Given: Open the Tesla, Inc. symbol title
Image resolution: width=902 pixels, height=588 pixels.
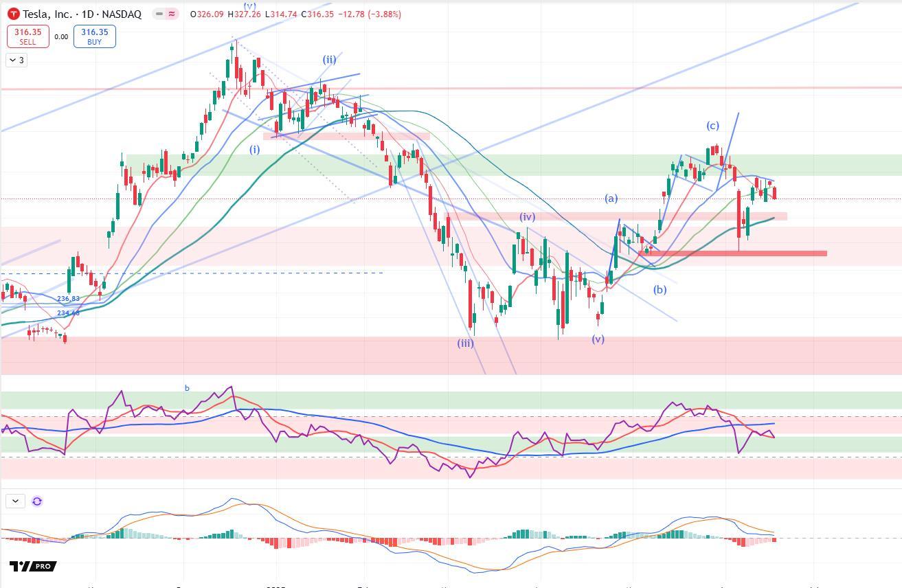Looking at the screenshot, I should (82, 14).
